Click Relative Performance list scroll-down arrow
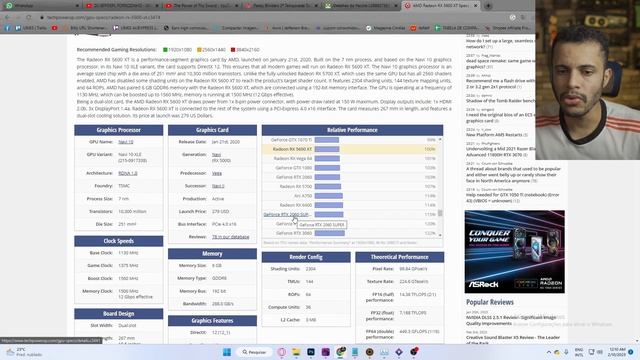Viewport: 640px width, 360px height. point(440,236)
